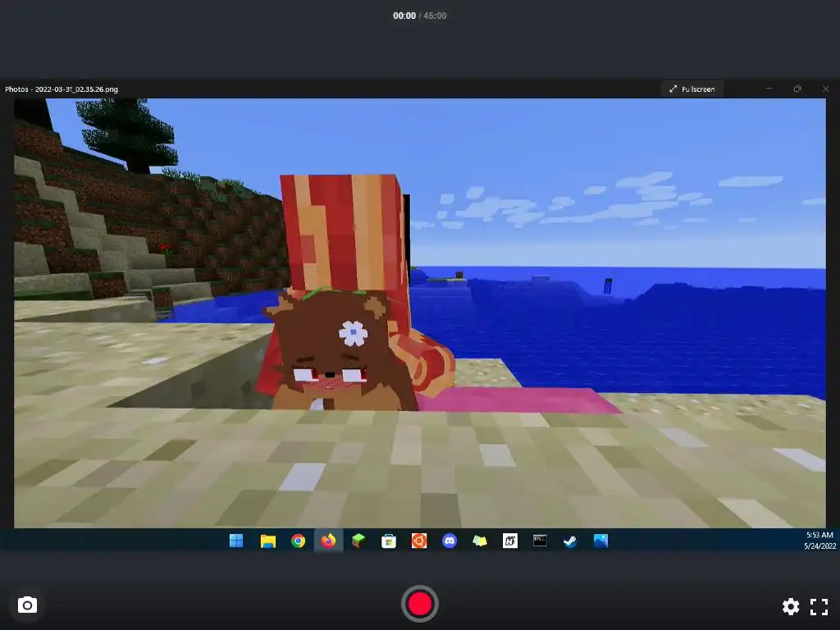Viewport: 840px width, 630px height.
Task: Launch the Ubuntu app from the taskbar
Action: tap(419, 541)
